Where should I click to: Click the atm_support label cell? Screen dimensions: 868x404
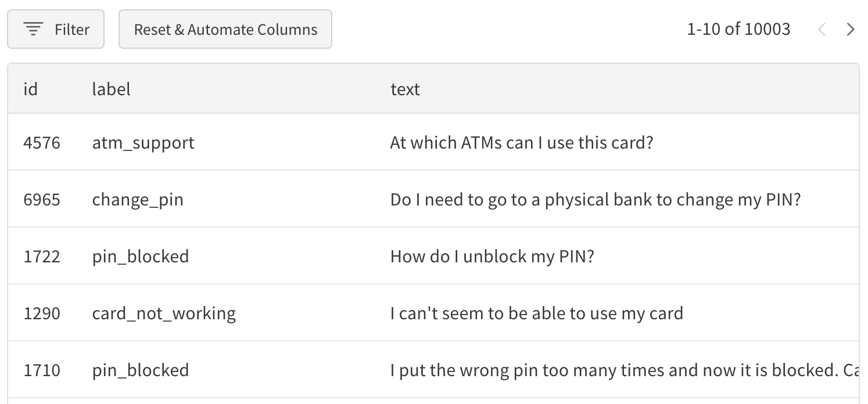click(x=143, y=143)
